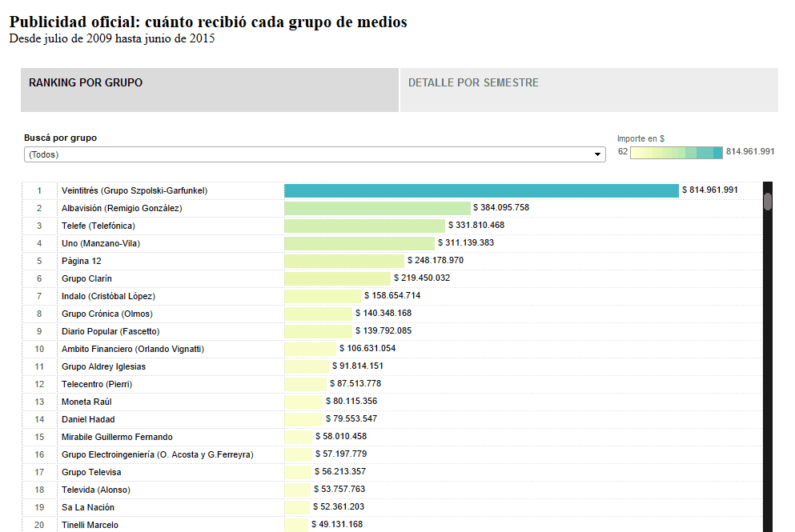Click the value $ 248.178.970

click(436, 261)
